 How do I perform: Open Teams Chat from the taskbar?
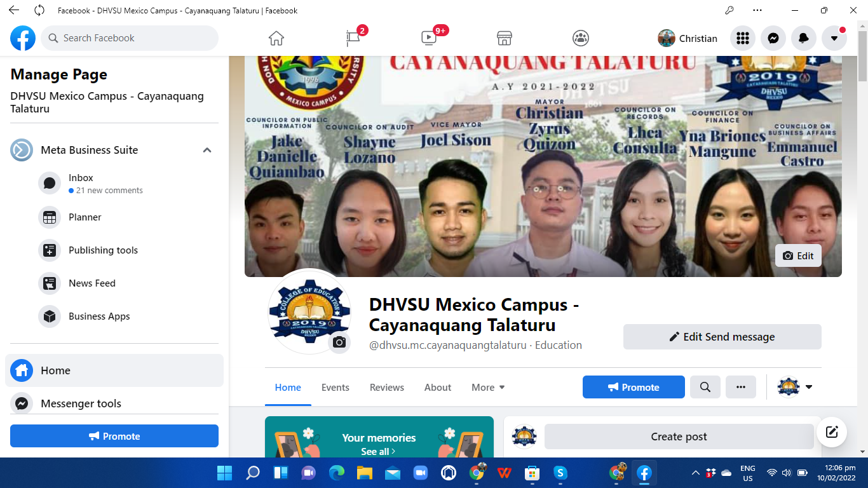[308, 473]
